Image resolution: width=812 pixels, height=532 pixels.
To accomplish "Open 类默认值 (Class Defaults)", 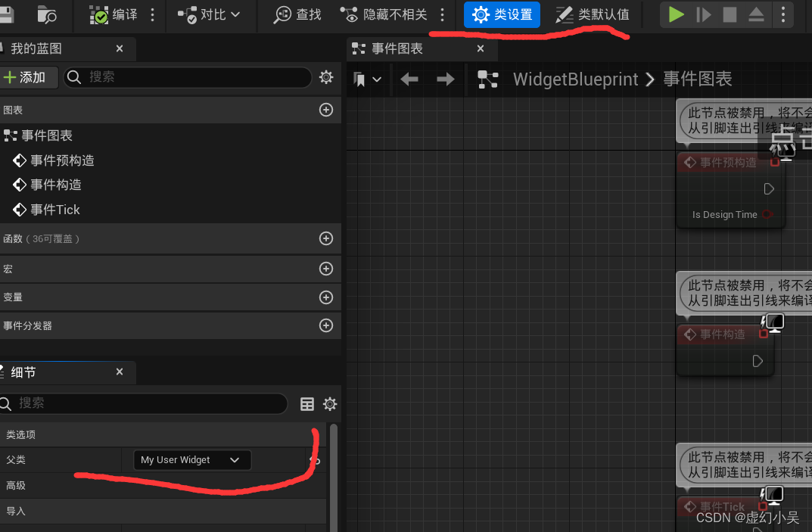I will coord(593,15).
